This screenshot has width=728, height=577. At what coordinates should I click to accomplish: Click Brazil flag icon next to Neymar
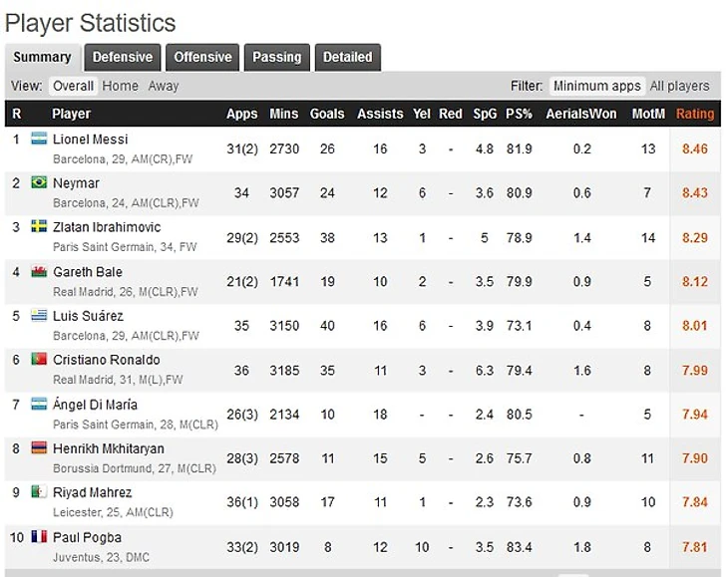pyautogui.click(x=40, y=182)
